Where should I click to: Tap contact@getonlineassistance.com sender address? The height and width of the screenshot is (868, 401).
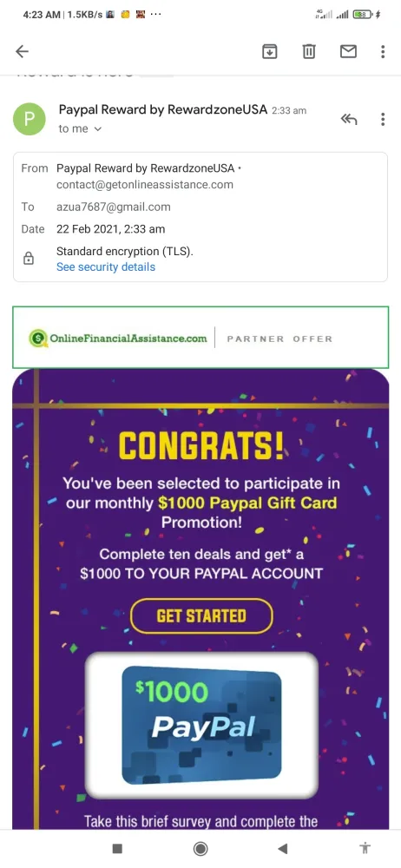(145, 185)
